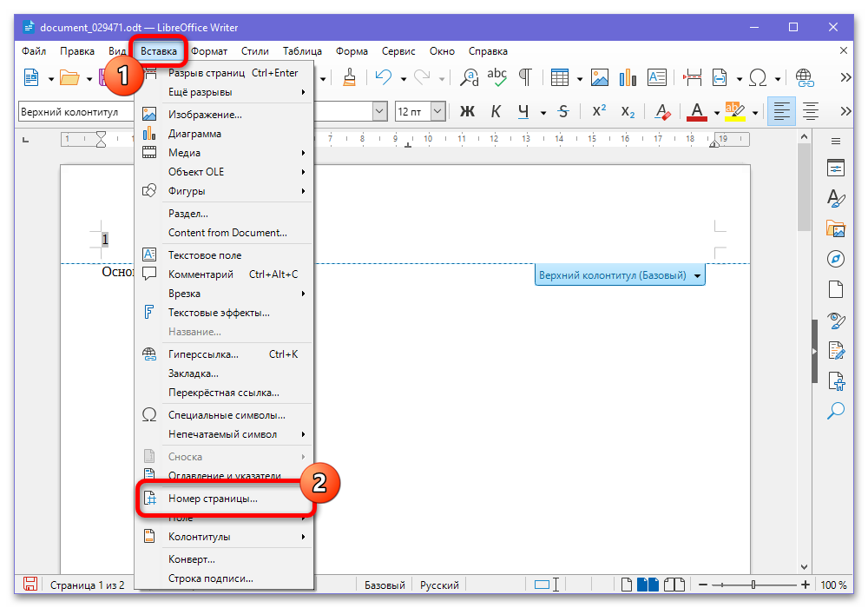Apply the red font color swatch
This screenshot has width=868, height=608.
tap(697, 112)
